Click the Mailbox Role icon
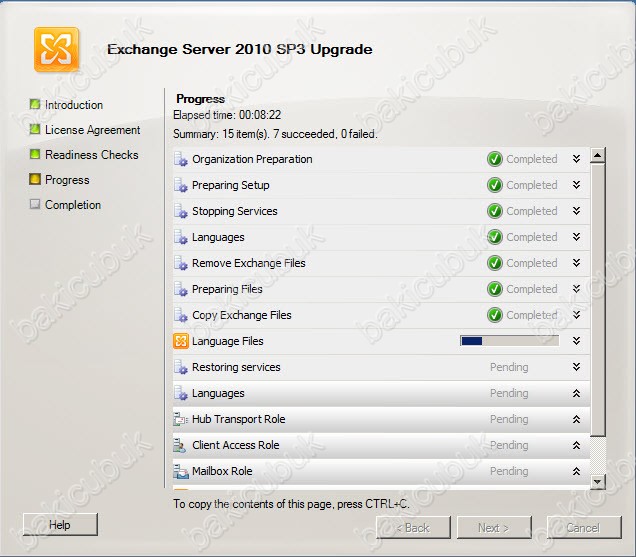 (181, 471)
